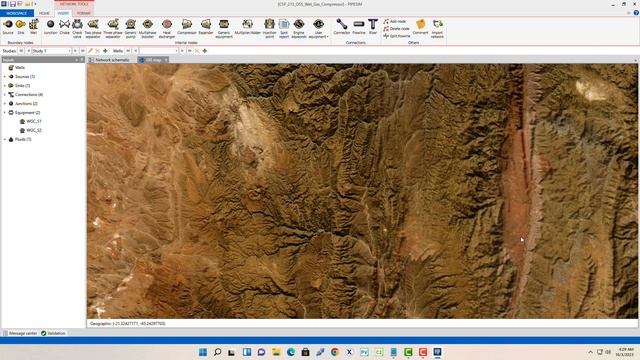
Task: Select the Flowline tool
Action: [x=359, y=27]
